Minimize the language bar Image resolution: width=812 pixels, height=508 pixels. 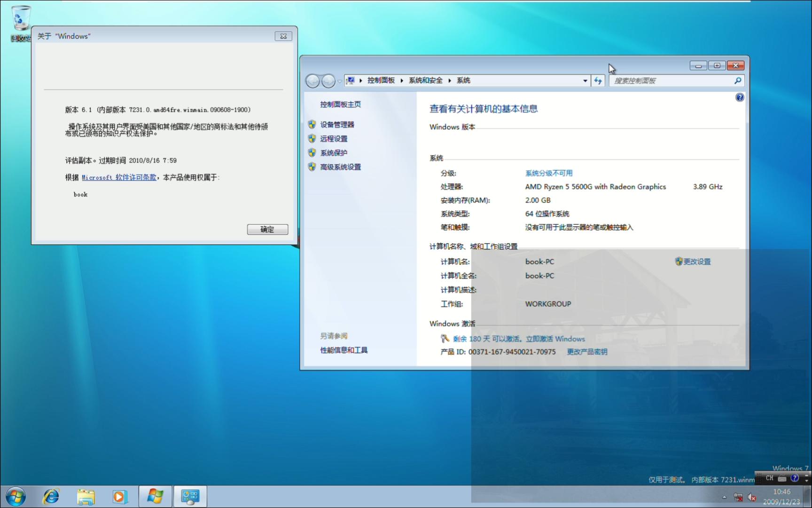[x=807, y=475]
